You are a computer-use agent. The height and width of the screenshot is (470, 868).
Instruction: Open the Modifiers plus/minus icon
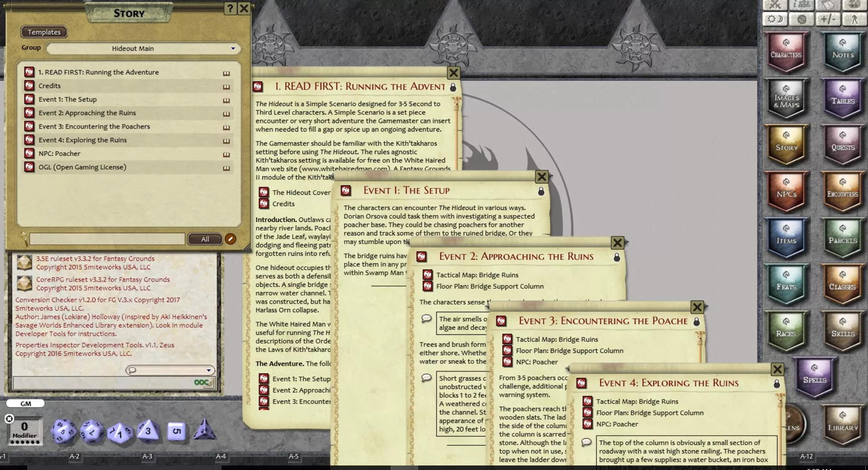pos(828,19)
